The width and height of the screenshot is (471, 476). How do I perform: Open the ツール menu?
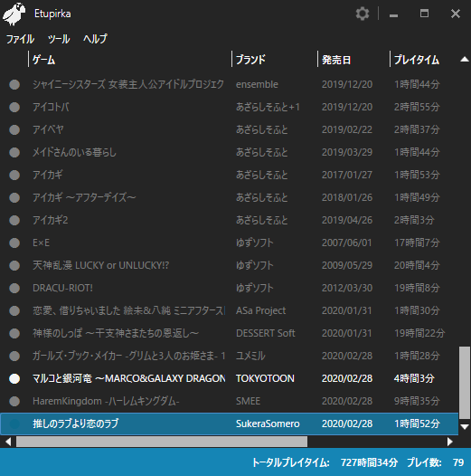(x=59, y=39)
